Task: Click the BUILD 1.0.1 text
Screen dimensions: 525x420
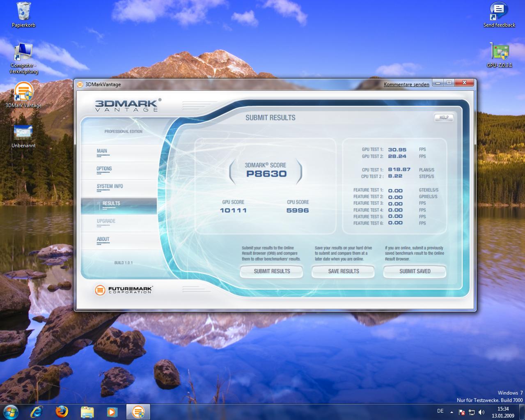Action: [124, 263]
